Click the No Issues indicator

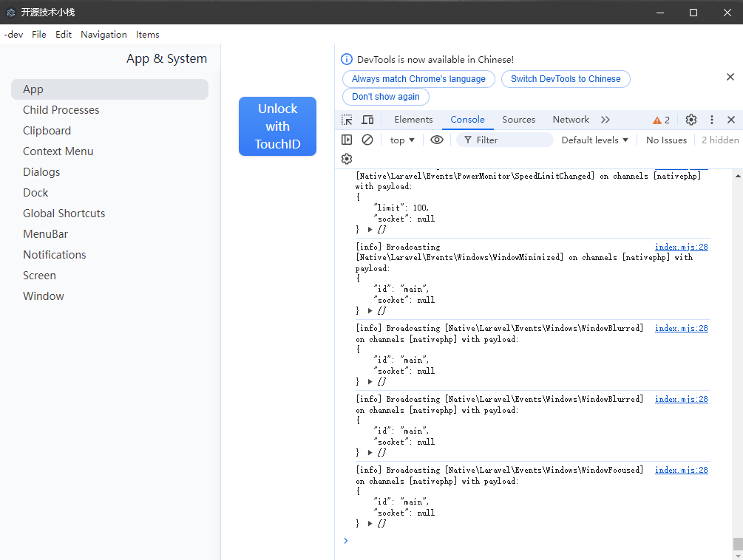666,140
